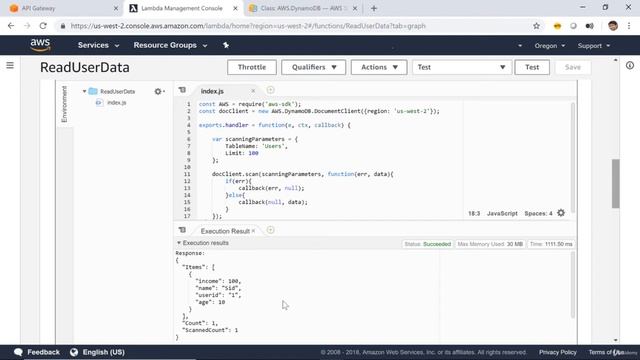Click the Test button to run function
The height and width of the screenshot is (360, 640).
(532, 67)
